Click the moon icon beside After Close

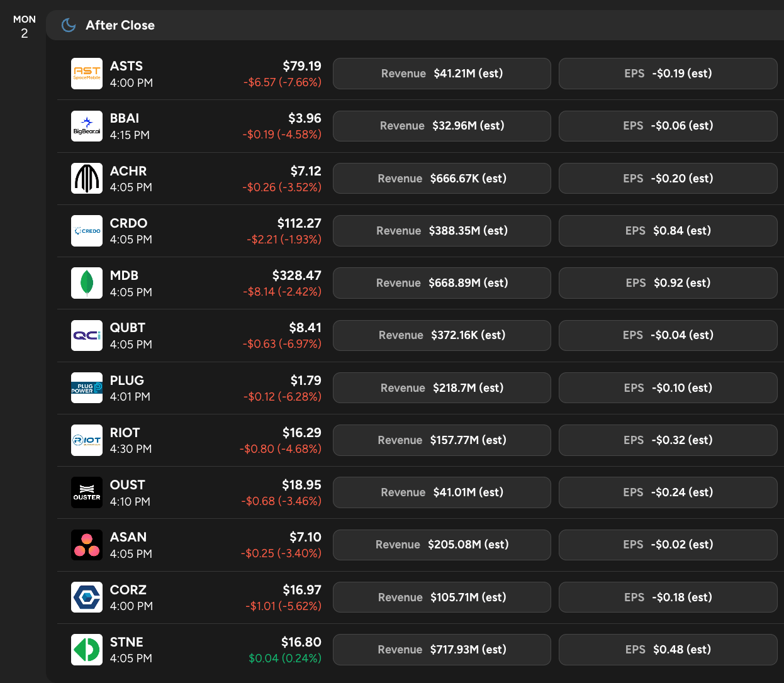(69, 25)
